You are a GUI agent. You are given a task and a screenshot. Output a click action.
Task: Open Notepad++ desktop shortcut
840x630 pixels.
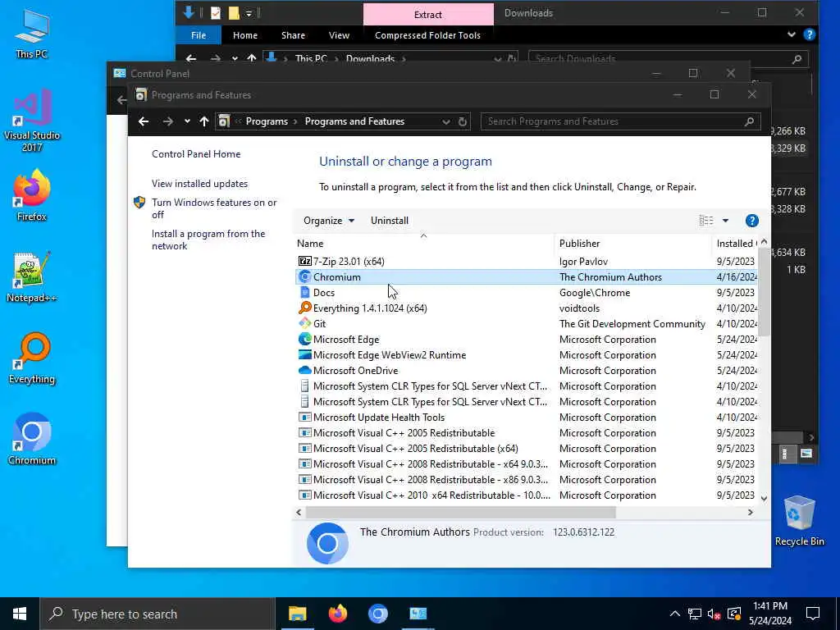32,277
